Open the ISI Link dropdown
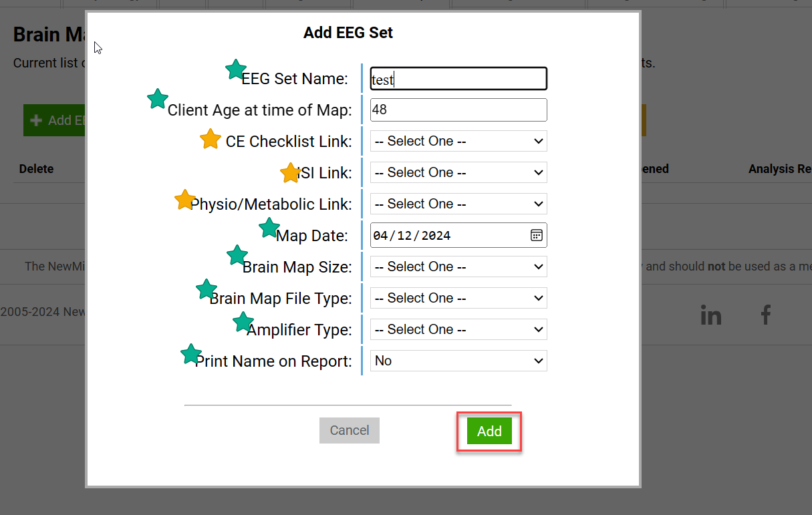 point(458,172)
